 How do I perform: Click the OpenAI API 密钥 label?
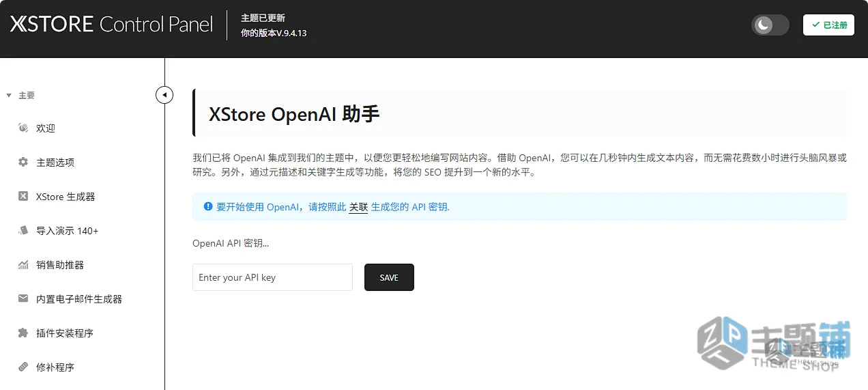[x=231, y=242]
